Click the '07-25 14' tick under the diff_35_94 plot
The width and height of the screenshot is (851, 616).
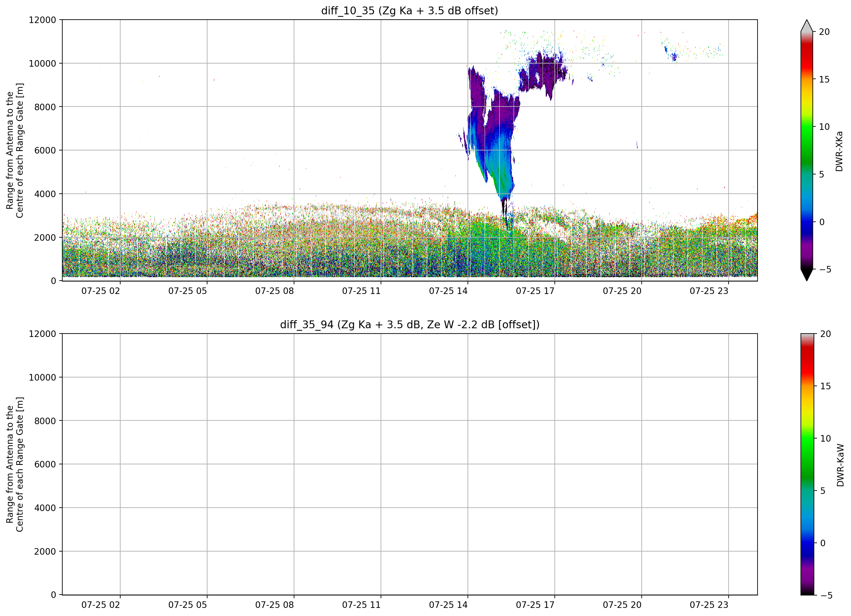tap(448, 605)
